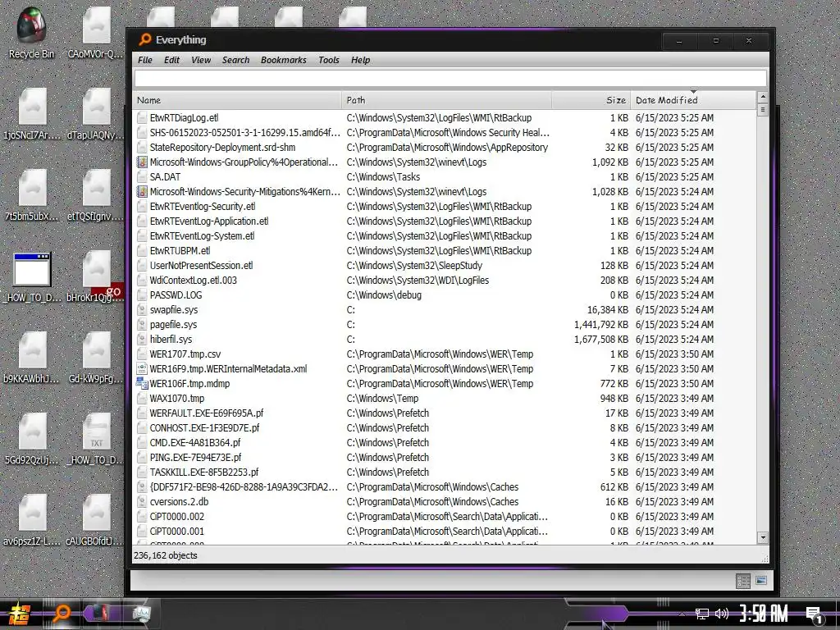Click the scrollbar up arrow
This screenshot has width=840, height=630.
762,97
